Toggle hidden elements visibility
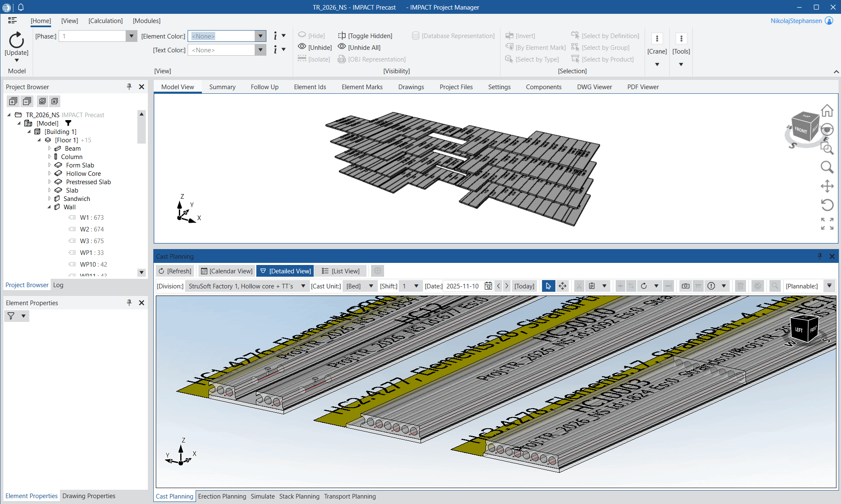The height and width of the screenshot is (504, 841). pos(365,36)
